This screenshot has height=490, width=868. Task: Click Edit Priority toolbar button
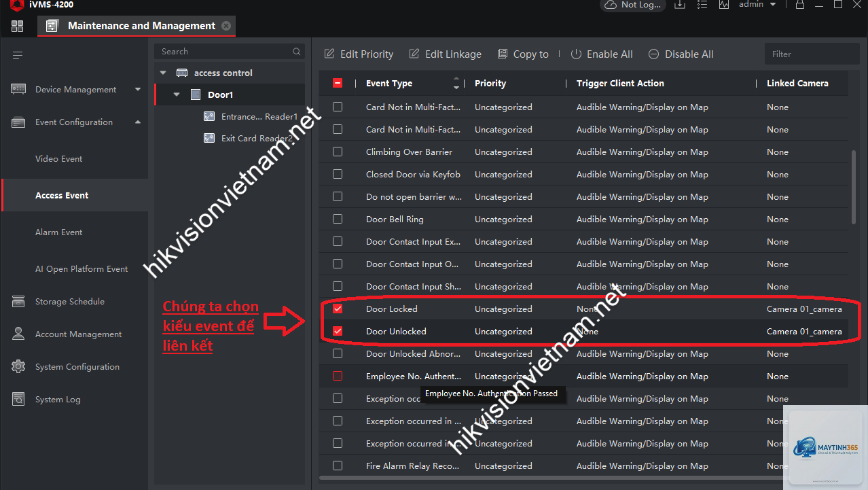[x=359, y=54]
